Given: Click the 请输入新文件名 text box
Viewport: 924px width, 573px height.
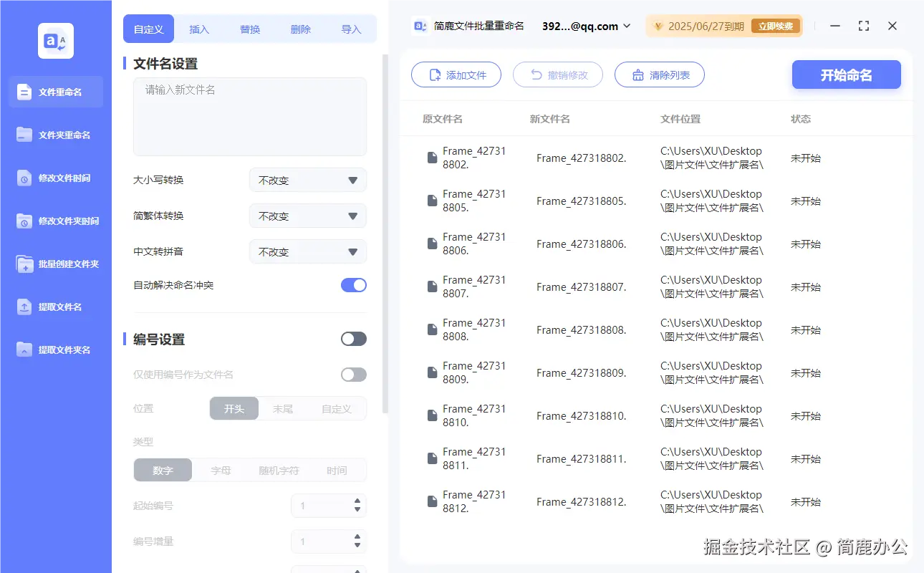Looking at the screenshot, I should tap(250, 117).
